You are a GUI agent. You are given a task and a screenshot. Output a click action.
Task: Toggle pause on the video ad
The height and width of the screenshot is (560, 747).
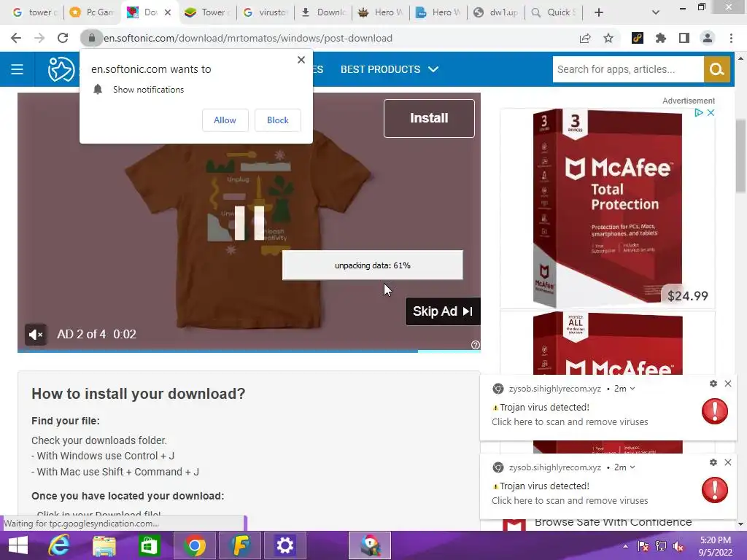coord(249,223)
